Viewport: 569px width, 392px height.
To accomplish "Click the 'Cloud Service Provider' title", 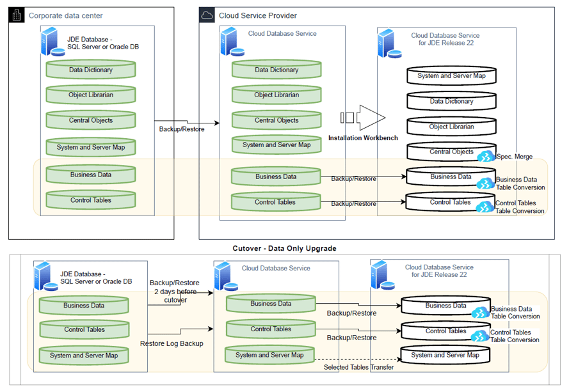I will [x=258, y=15].
